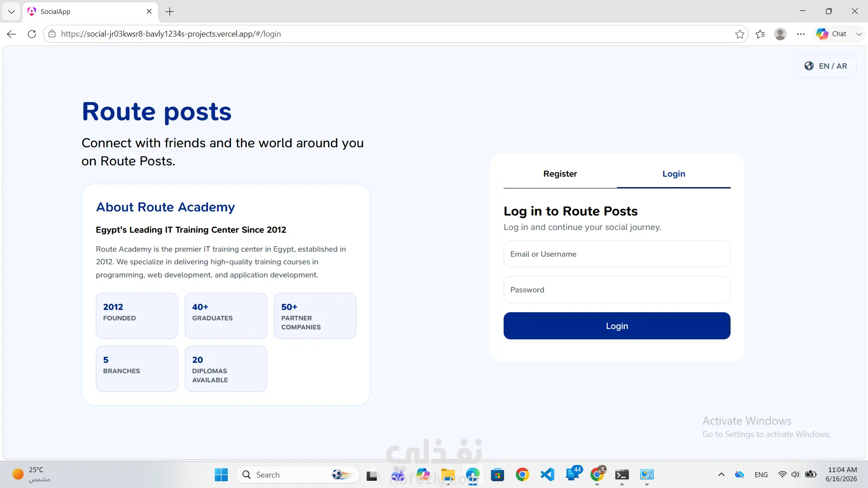868x488 pixels.
Task: Go back with the browser back arrow
Action: tap(12, 34)
